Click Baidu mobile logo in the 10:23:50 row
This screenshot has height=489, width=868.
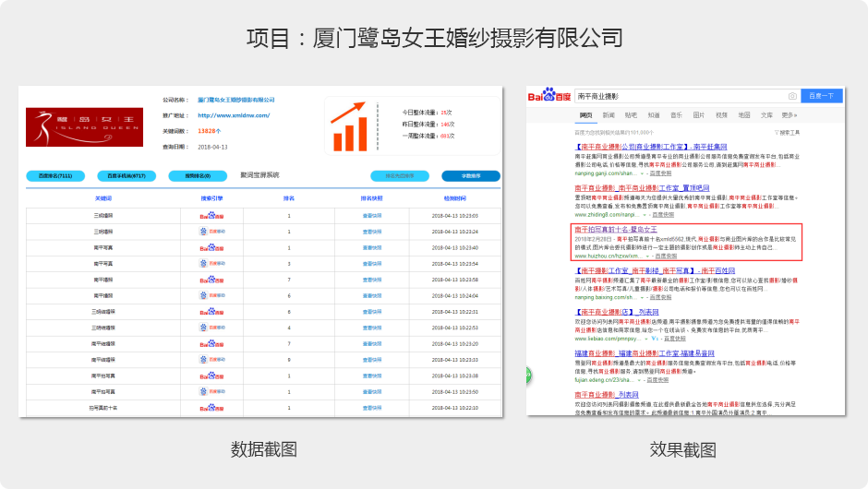(212, 391)
